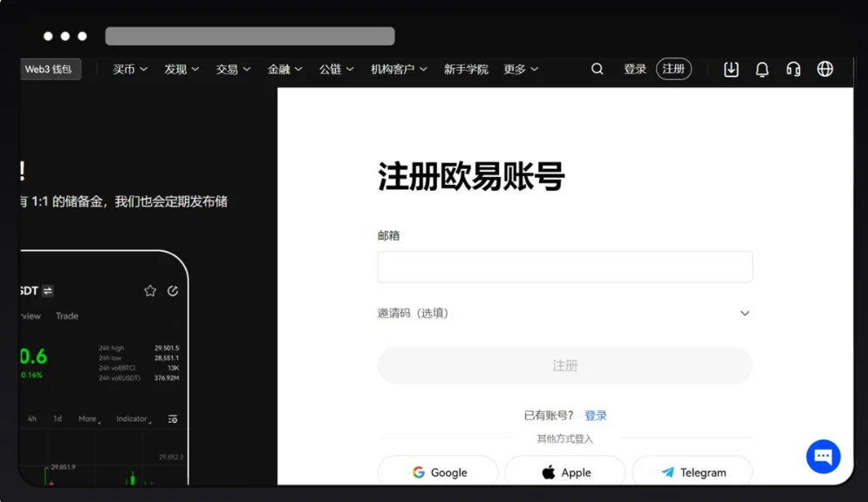Open the blue live chat bubble
868x502 pixels.
(824, 456)
